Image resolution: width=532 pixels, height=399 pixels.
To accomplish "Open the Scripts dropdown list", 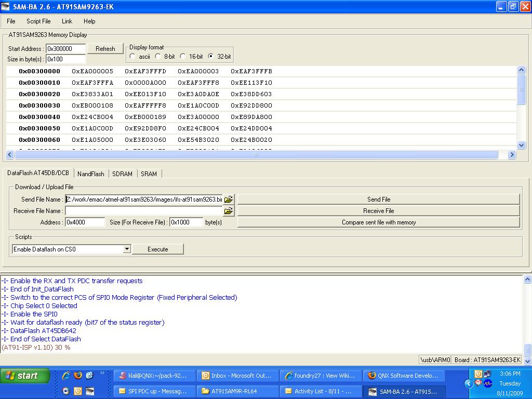I will tap(127, 249).
